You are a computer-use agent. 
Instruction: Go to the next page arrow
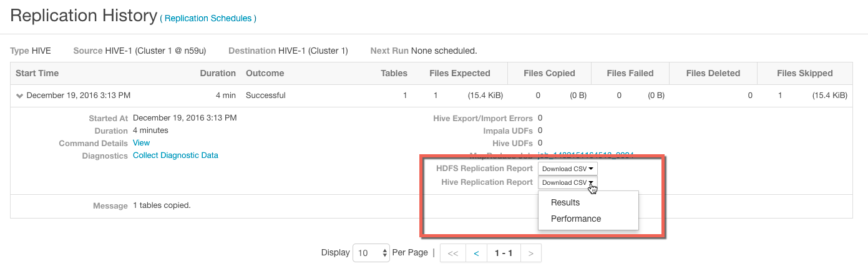pyautogui.click(x=530, y=254)
